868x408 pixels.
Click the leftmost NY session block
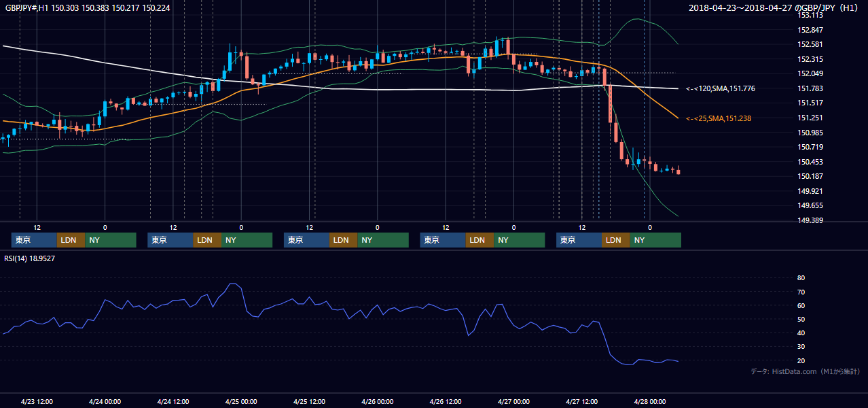(111, 240)
